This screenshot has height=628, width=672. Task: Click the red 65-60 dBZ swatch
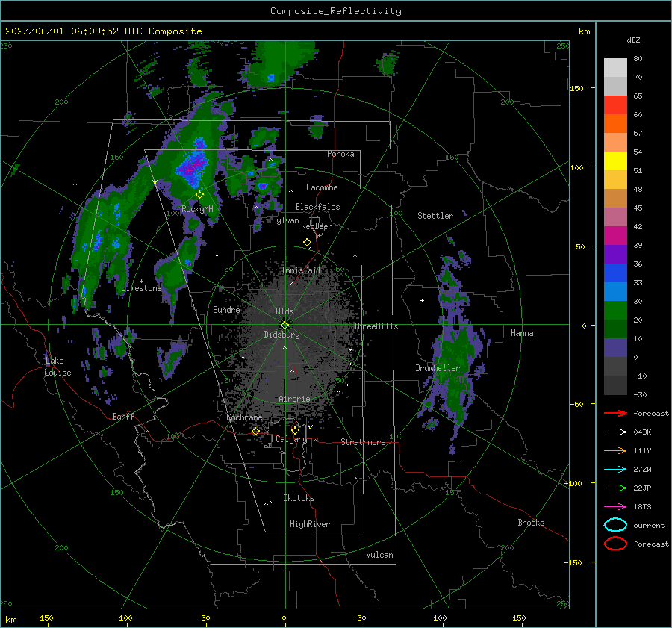point(615,105)
